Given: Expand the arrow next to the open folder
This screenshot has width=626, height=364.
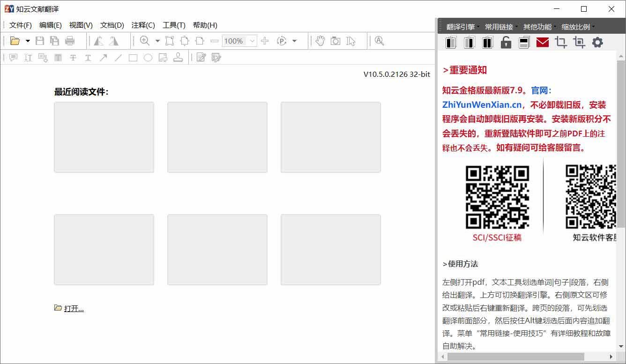Looking at the screenshot, I should pyautogui.click(x=28, y=41).
